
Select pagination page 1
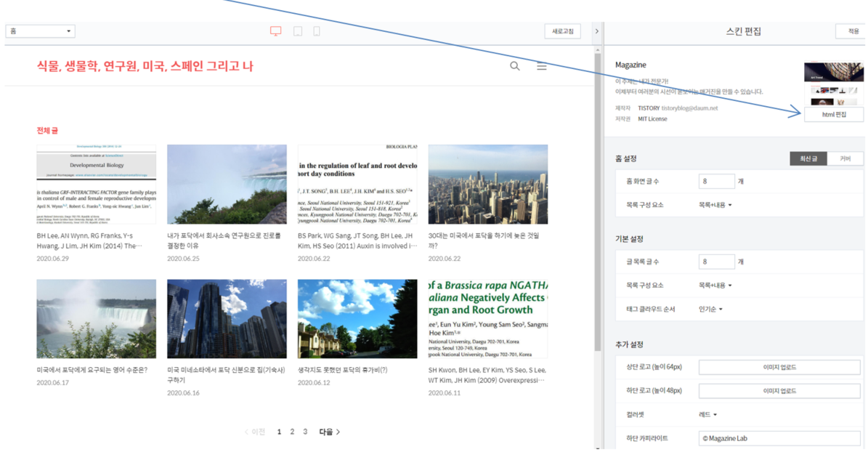pos(279,432)
